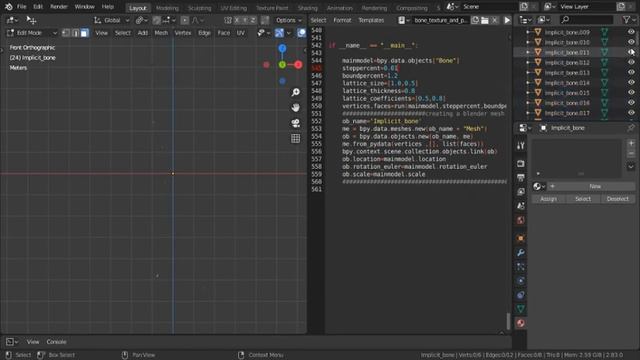640x360 pixels.
Task: Open the outliner filter dropdown
Action: coord(629,20)
